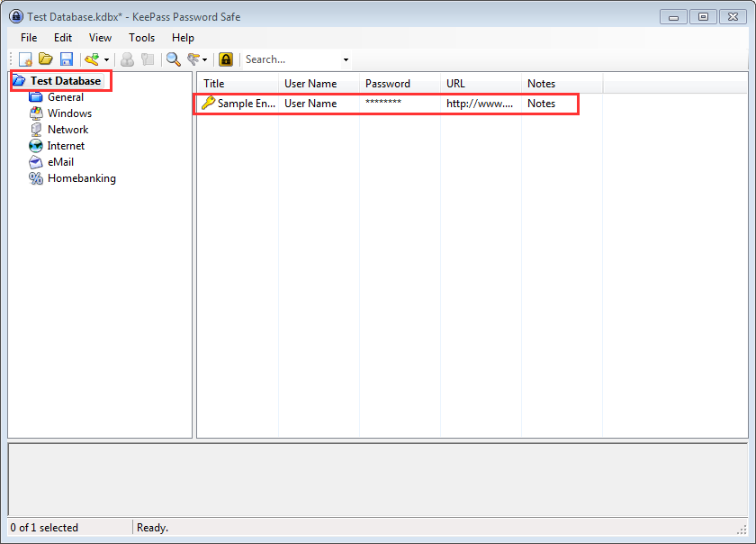Click the "http://www...." URL cell
The image size is (756, 544).
pos(480,104)
